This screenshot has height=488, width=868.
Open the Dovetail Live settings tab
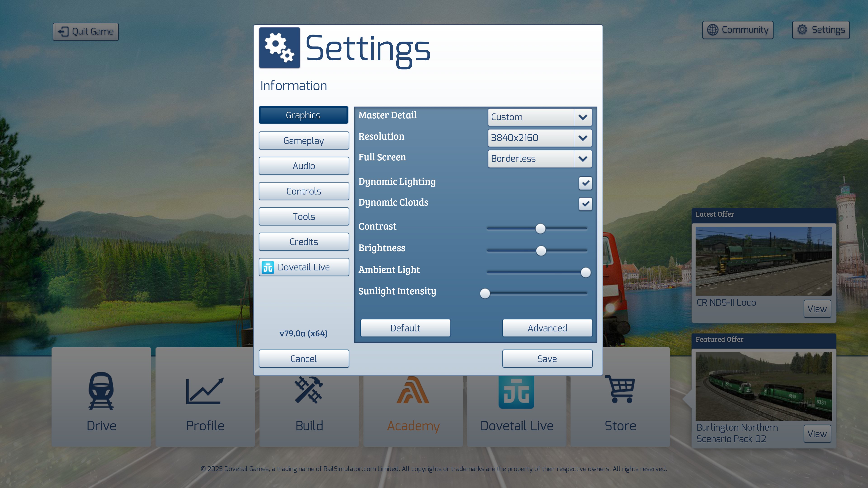[x=304, y=267]
